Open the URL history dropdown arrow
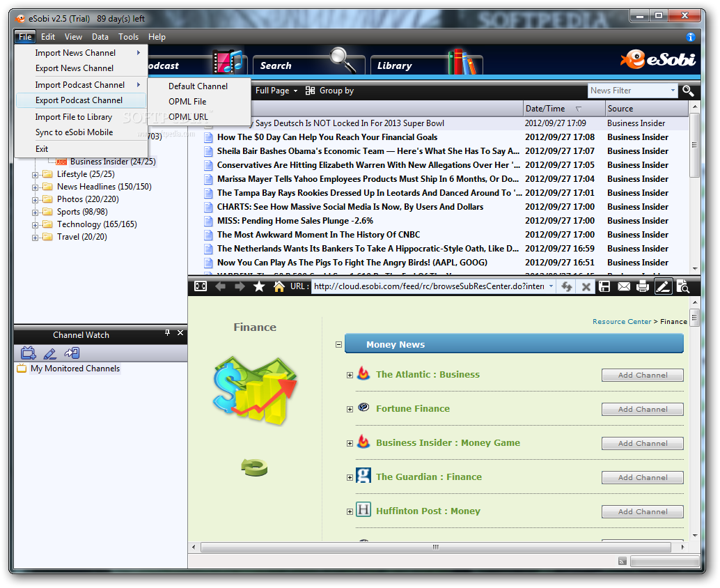720x588 pixels. pos(551,286)
